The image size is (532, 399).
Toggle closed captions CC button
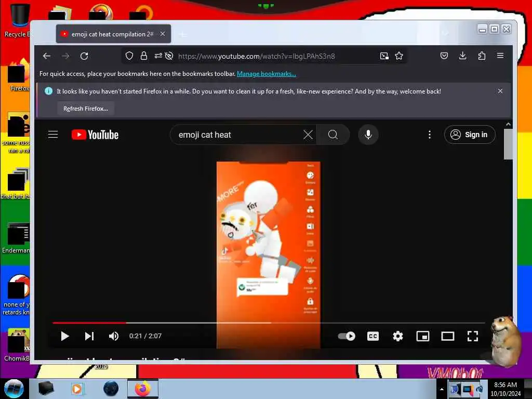(x=373, y=336)
